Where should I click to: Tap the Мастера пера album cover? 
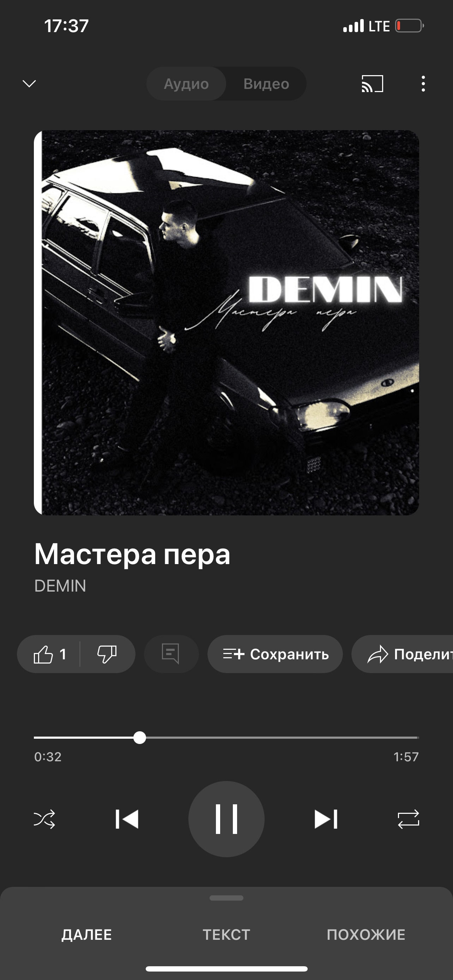tap(227, 322)
